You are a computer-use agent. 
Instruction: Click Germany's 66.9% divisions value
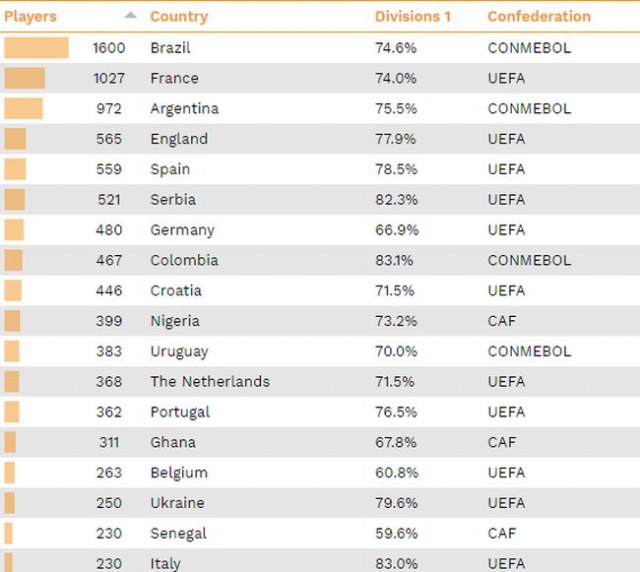click(396, 230)
